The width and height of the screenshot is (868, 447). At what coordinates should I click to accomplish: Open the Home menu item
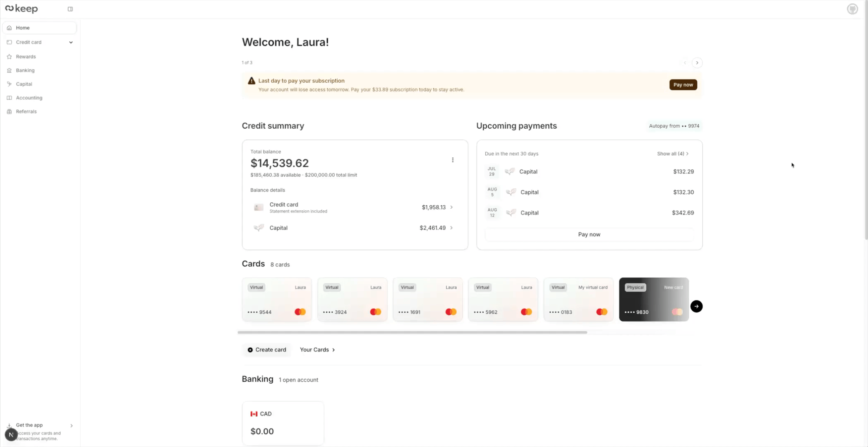[x=39, y=28]
